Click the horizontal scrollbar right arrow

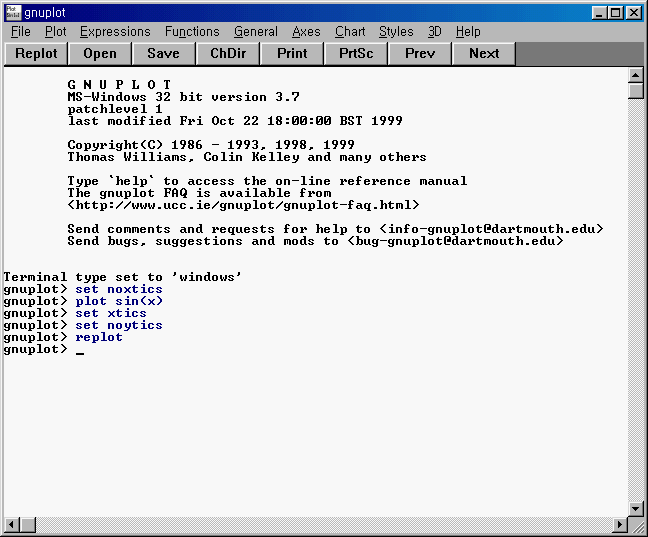pyautogui.click(x=619, y=525)
